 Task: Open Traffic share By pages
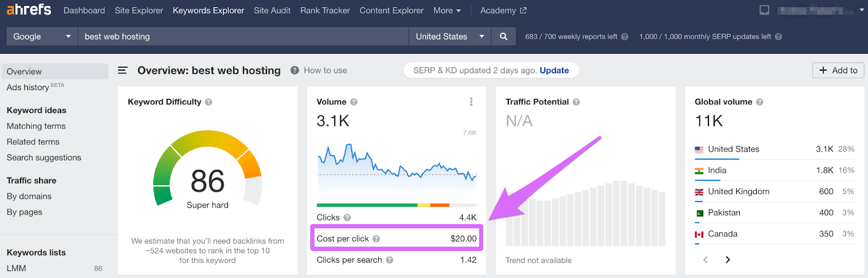click(24, 212)
